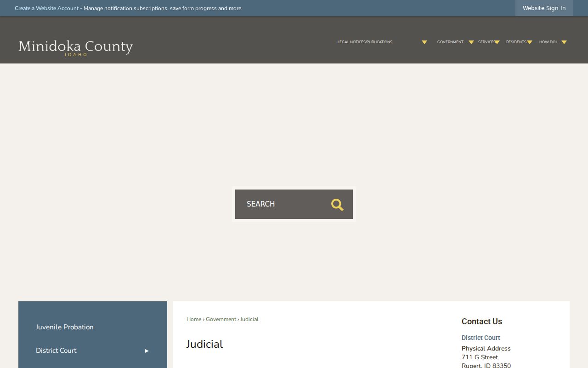Select Juvenile Probation in the sidebar
Screen dimensions: 588x368
click(65, 327)
